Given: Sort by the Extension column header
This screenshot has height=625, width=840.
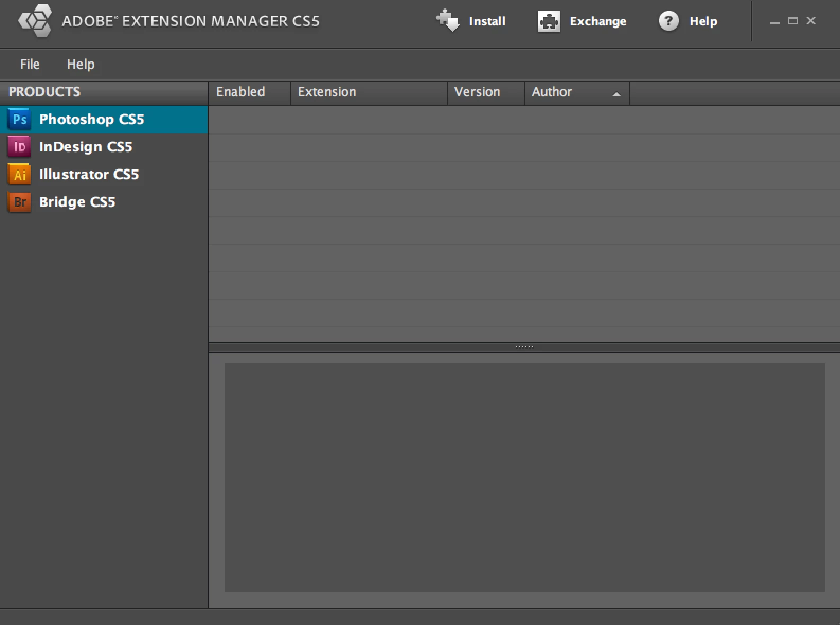Looking at the screenshot, I should coord(369,92).
